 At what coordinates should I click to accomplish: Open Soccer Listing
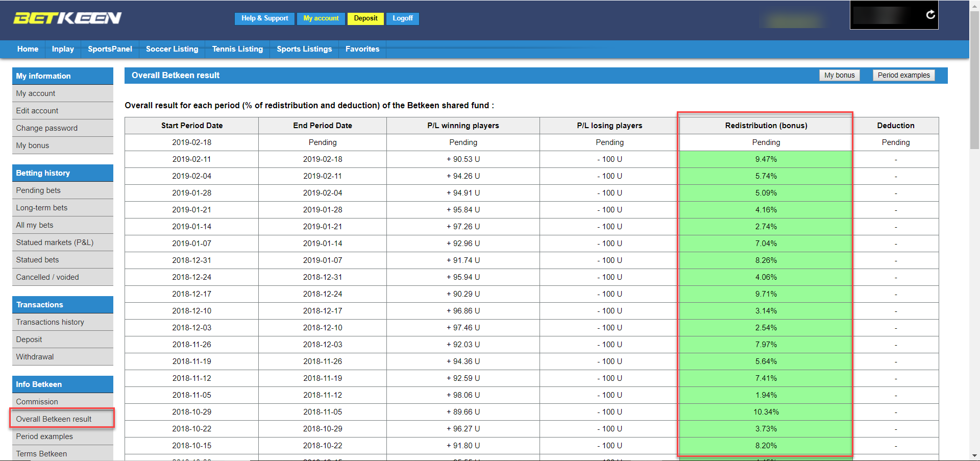(172, 49)
